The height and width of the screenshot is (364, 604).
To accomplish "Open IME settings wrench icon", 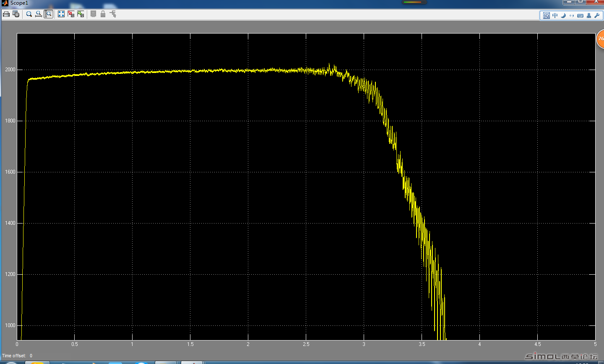I will pos(597,16).
